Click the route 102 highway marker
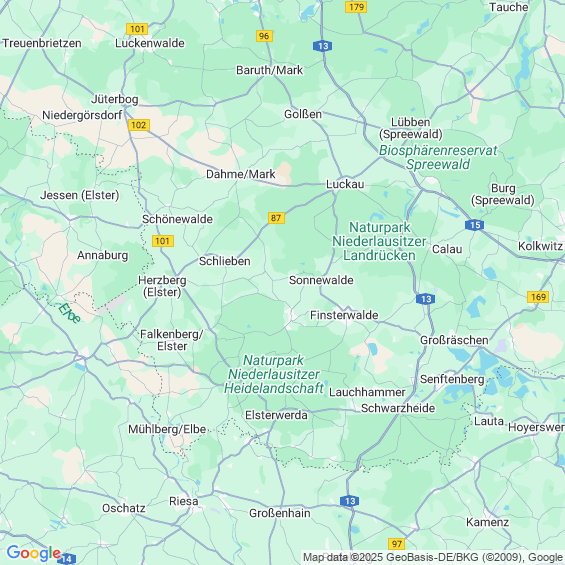The image size is (565, 565). tap(138, 125)
